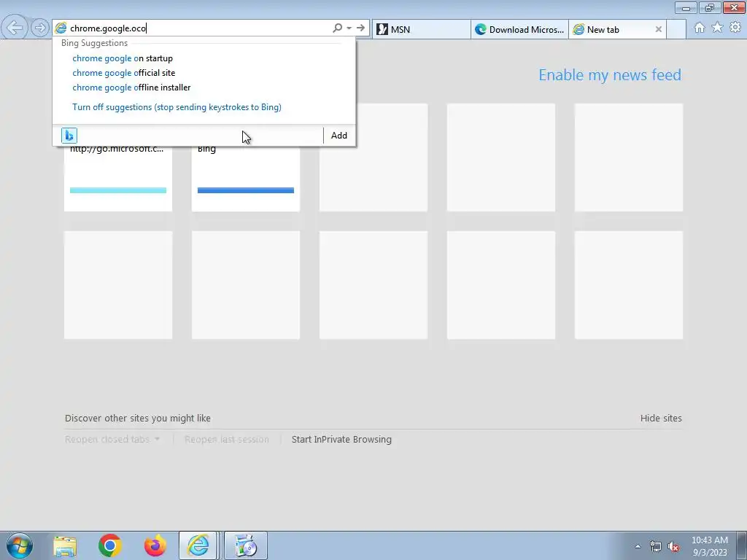The width and height of the screenshot is (747, 560).
Task: Click the 'Hide sites' link
Action: pos(661,418)
